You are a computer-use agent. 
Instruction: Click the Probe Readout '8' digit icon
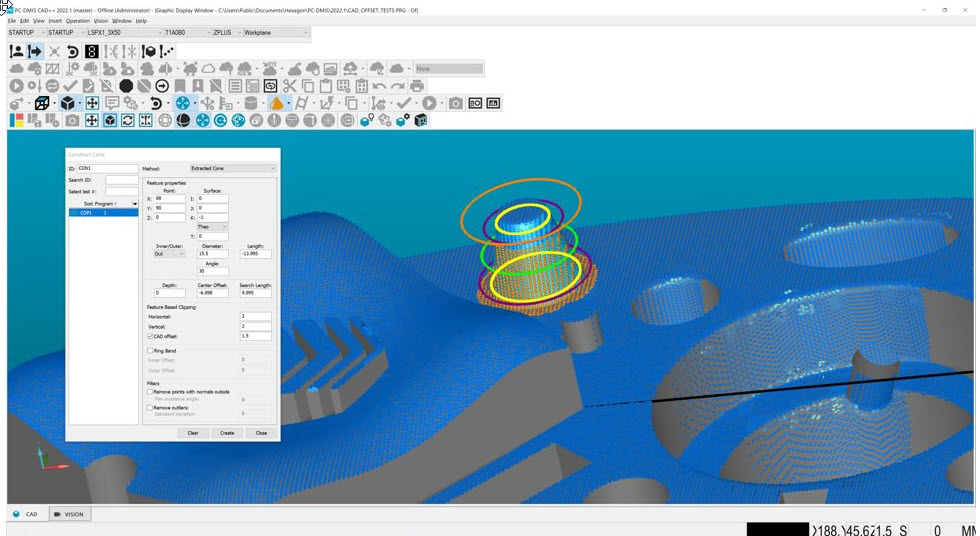[x=92, y=51]
